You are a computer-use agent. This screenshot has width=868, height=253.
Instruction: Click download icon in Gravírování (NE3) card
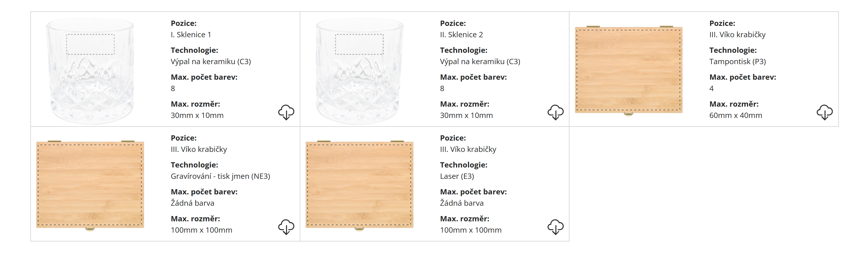pyautogui.click(x=286, y=226)
